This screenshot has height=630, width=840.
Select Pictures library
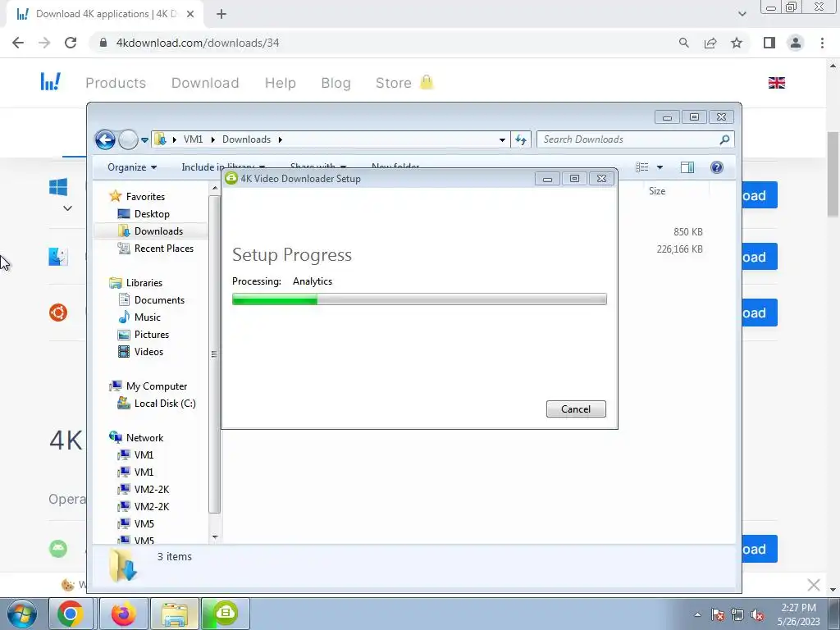click(152, 335)
